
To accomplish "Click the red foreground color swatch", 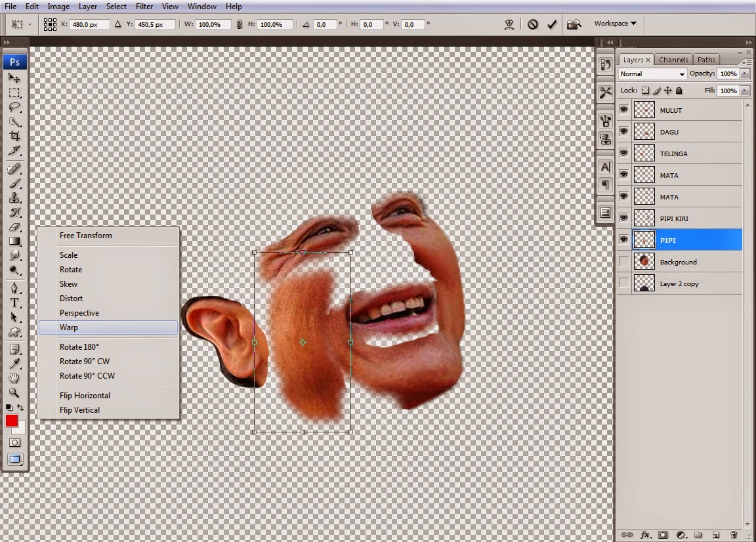I will coord(12,421).
